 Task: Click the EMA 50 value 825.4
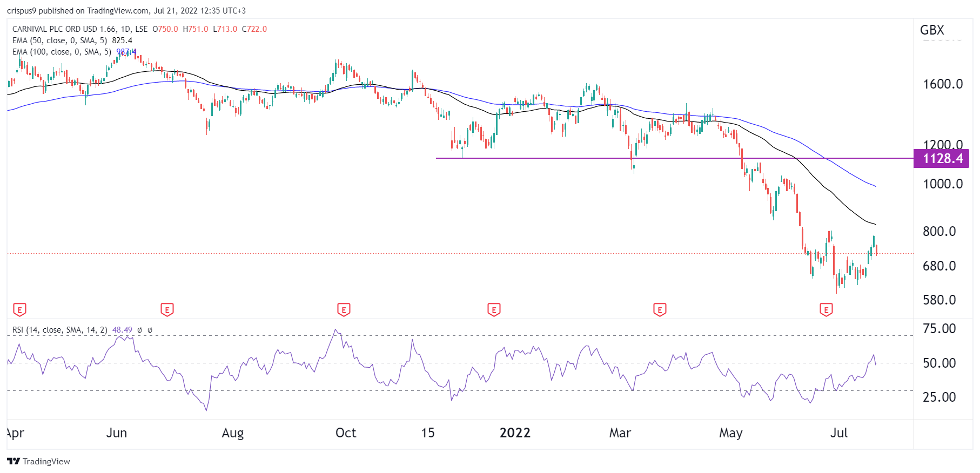[122, 40]
